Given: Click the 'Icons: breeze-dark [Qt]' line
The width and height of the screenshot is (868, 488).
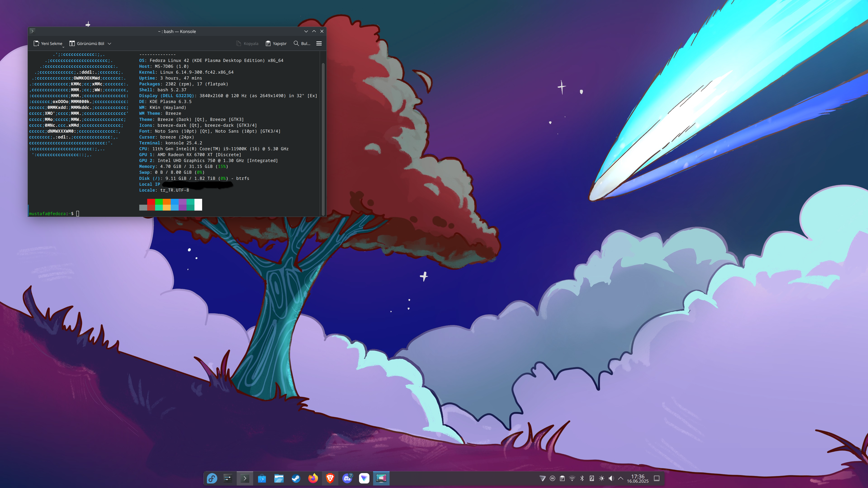Looking at the screenshot, I should (x=198, y=125).
